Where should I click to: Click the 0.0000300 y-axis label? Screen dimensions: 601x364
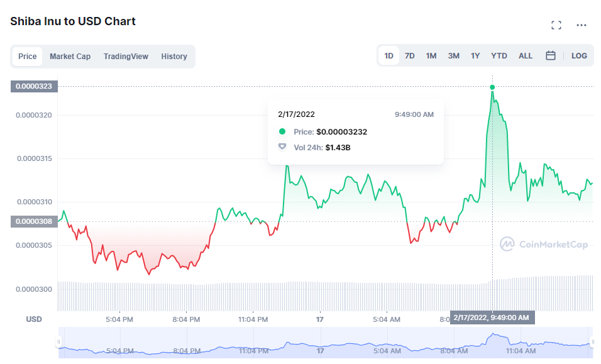coord(34,289)
